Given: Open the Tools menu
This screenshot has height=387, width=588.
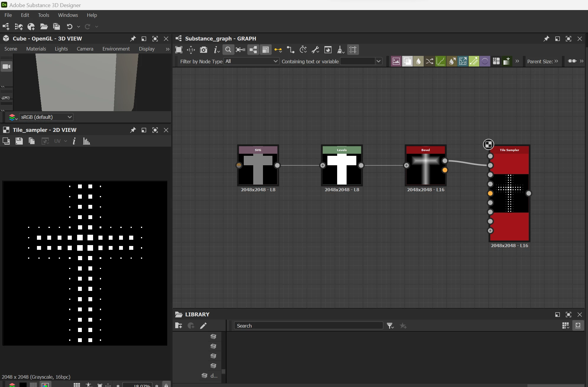Looking at the screenshot, I should [43, 15].
